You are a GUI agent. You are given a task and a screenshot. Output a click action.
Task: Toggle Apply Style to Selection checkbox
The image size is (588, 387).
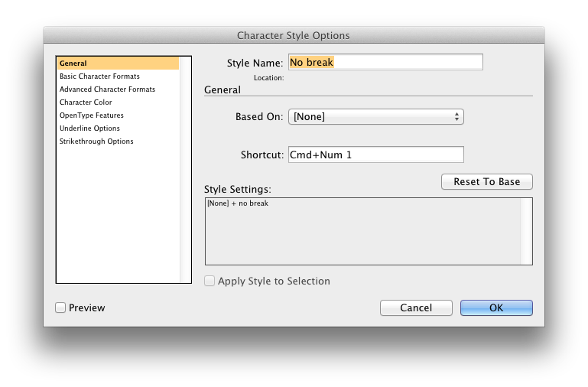(210, 281)
